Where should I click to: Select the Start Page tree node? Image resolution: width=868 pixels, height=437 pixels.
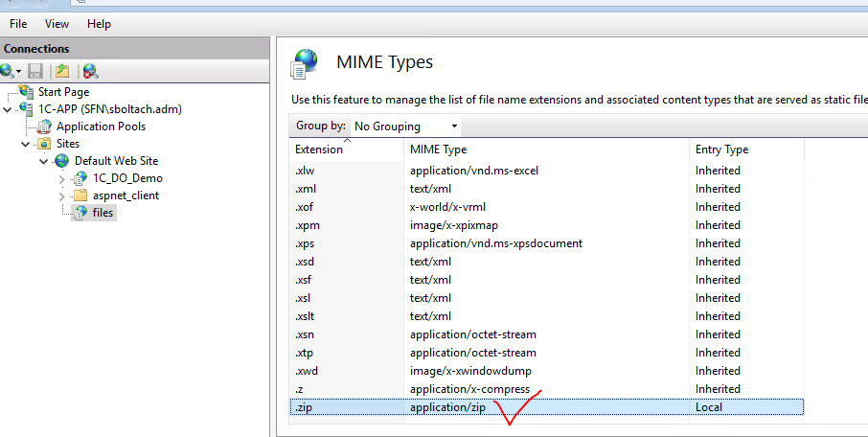click(x=63, y=92)
